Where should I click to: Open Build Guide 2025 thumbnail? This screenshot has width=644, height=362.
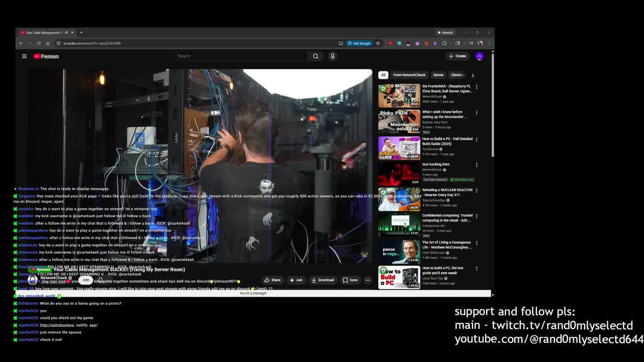tap(399, 148)
